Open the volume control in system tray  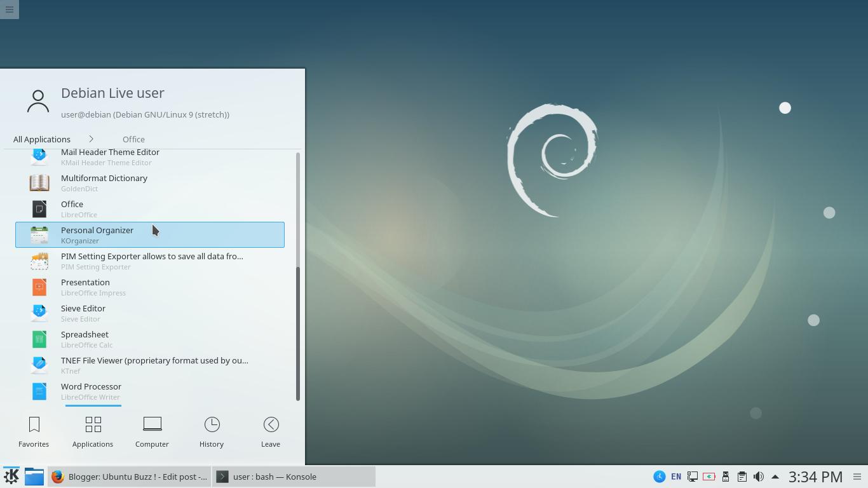click(x=759, y=476)
